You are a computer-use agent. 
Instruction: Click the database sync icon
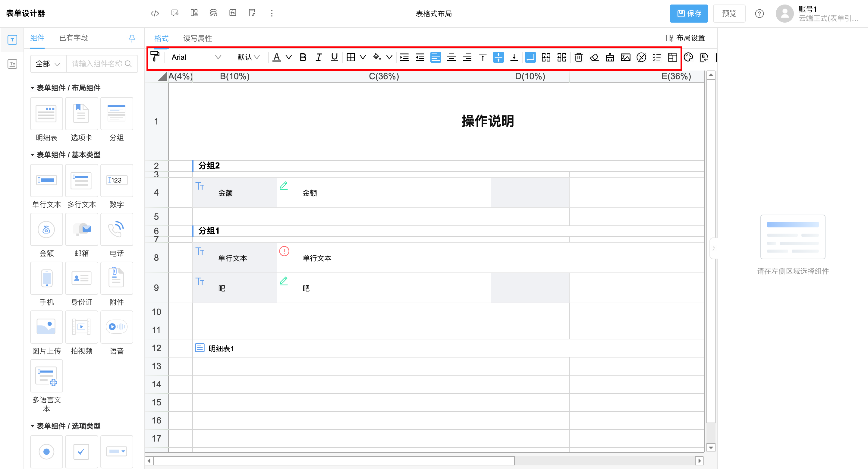click(213, 13)
